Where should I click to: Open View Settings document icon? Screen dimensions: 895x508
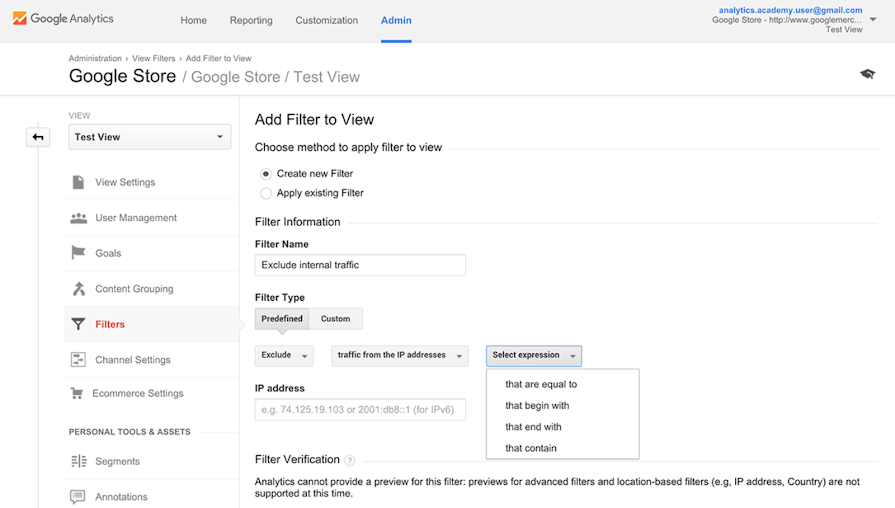tap(78, 182)
